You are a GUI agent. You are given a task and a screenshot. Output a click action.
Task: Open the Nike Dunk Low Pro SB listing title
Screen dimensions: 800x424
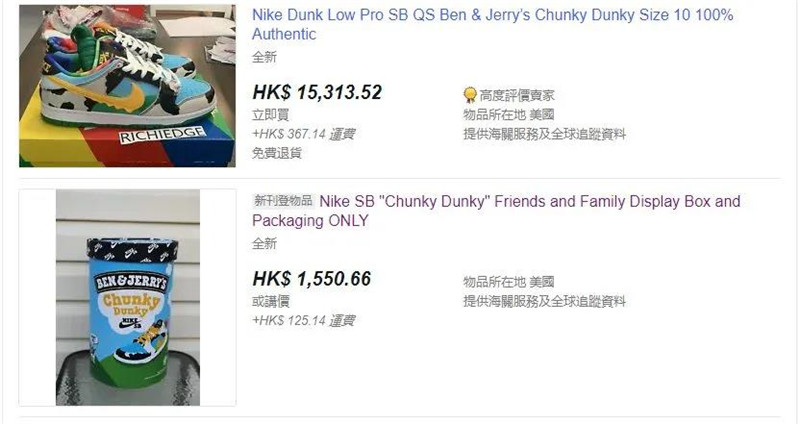coord(492,24)
